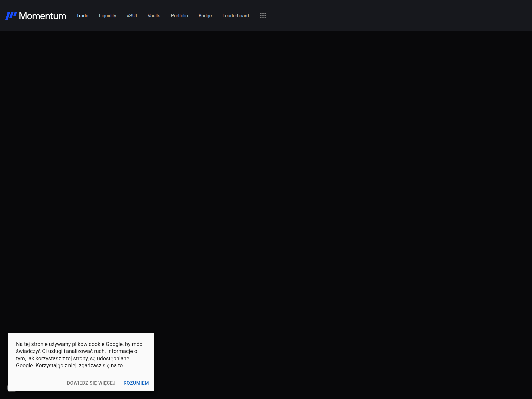Select the Trade tab
This screenshot has width=532, height=399.
(82, 16)
